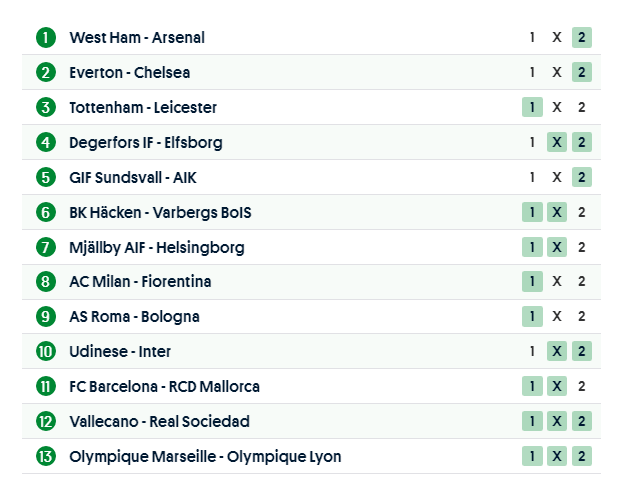Toggle the 1 pick for Tottenham - Leicester
This screenshot has width=620, height=480.
532,108
